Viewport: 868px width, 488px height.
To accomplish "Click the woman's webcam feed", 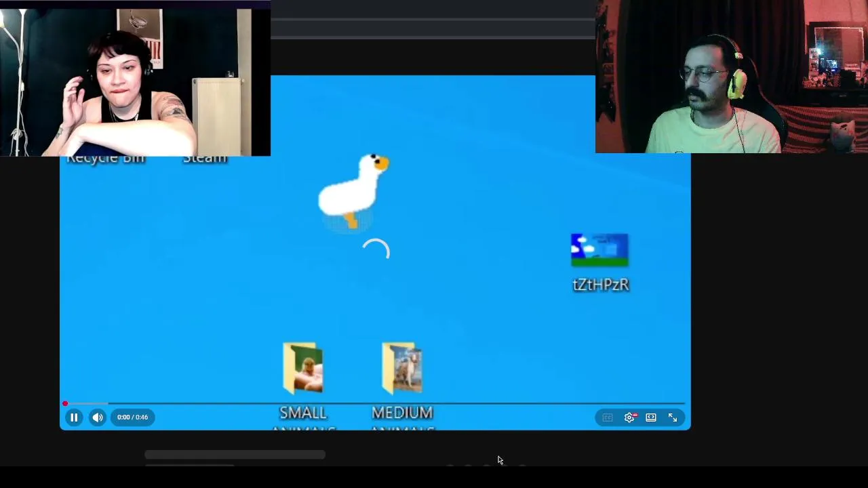I will pos(136,83).
